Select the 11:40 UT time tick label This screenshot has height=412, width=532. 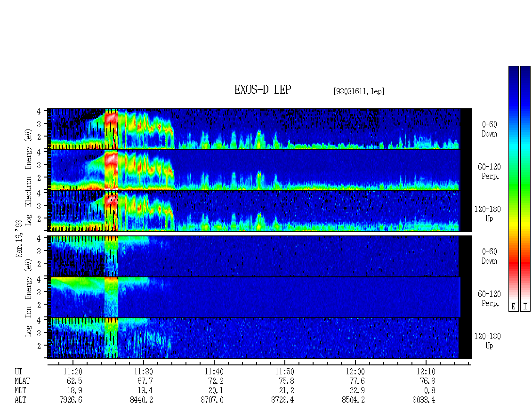pyautogui.click(x=214, y=372)
